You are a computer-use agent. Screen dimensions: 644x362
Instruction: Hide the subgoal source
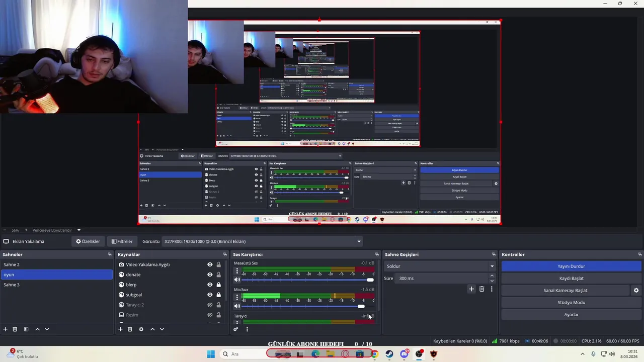pyautogui.click(x=210, y=295)
